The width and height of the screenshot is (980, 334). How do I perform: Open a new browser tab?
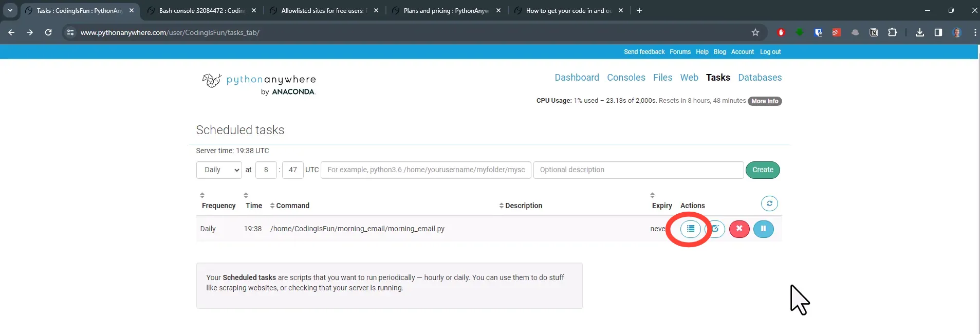tap(639, 10)
